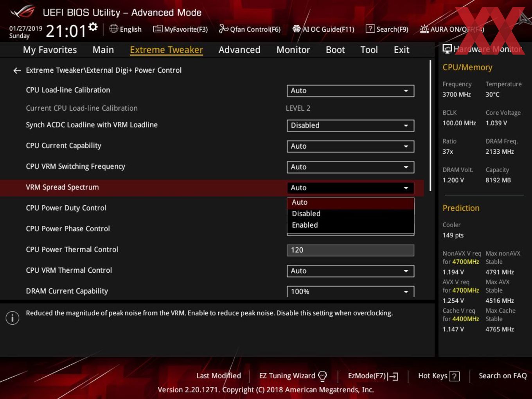Select the Exit tab
Viewport: 532px width, 399px height.
click(401, 50)
